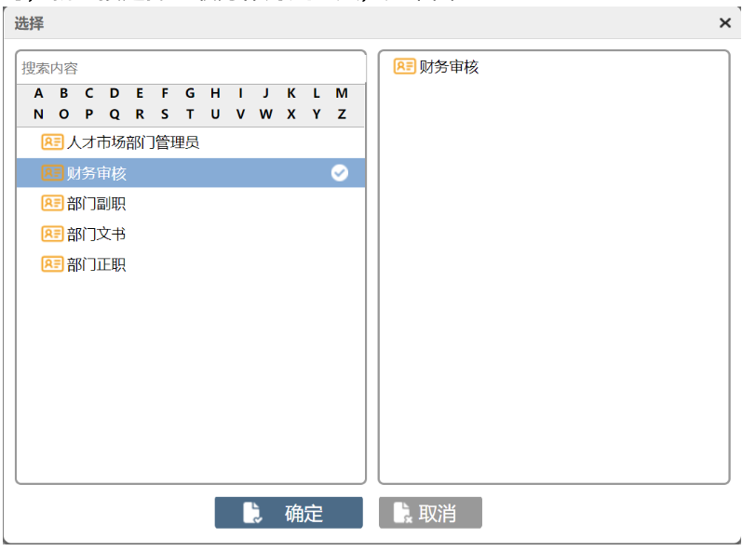Click the document icon on 确定 button
756x551 pixels.
click(252, 513)
